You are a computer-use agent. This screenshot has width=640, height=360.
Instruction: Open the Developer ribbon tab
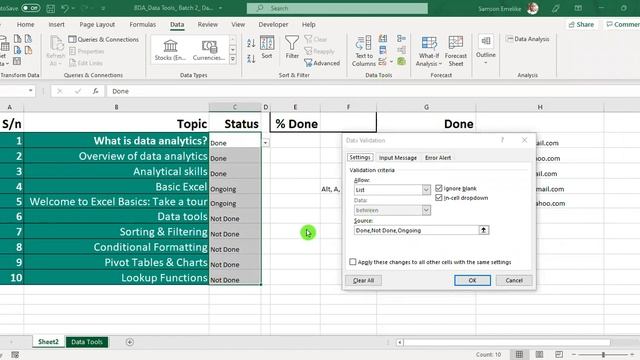click(x=273, y=24)
